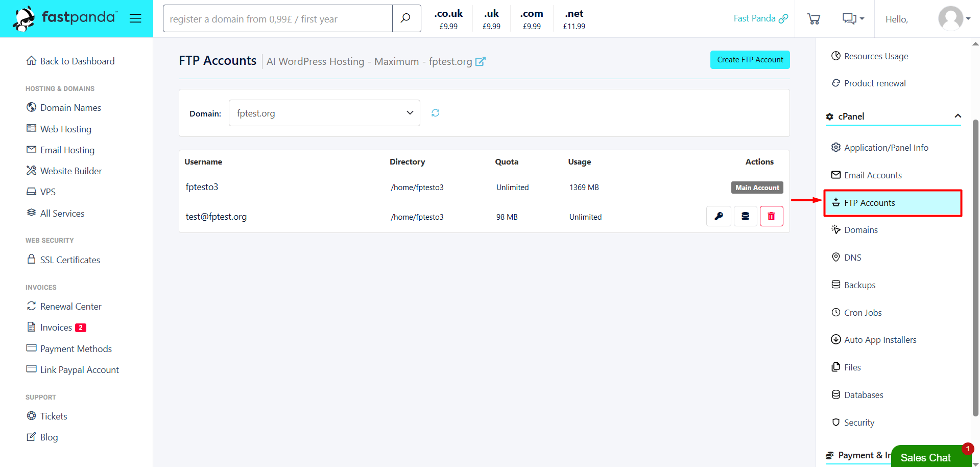Open the user avatar menu
Image resolution: width=980 pixels, height=467 pixels.
[954, 18]
